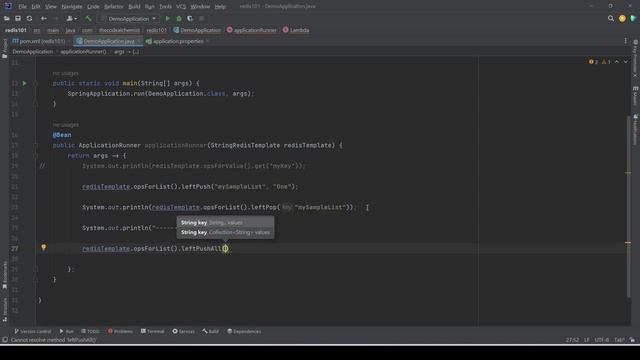Jump to previous highlighted error arrow
Screen dimensions: 640x360
tap(617, 62)
